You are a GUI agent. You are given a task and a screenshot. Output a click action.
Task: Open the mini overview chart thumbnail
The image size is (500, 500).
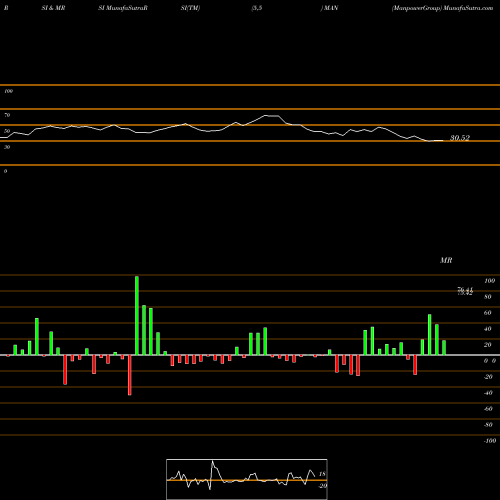click(247, 479)
